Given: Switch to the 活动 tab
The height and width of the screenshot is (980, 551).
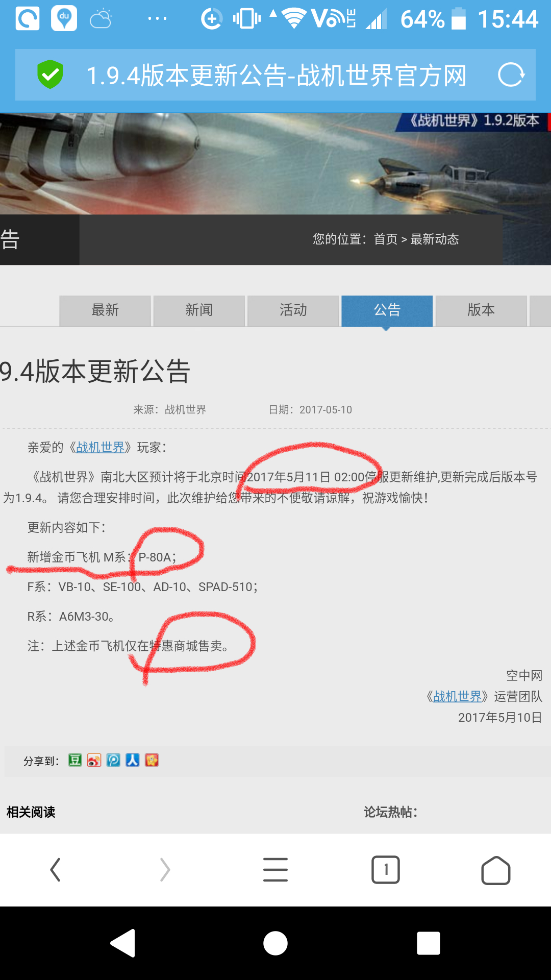Looking at the screenshot, I should 293,310.
